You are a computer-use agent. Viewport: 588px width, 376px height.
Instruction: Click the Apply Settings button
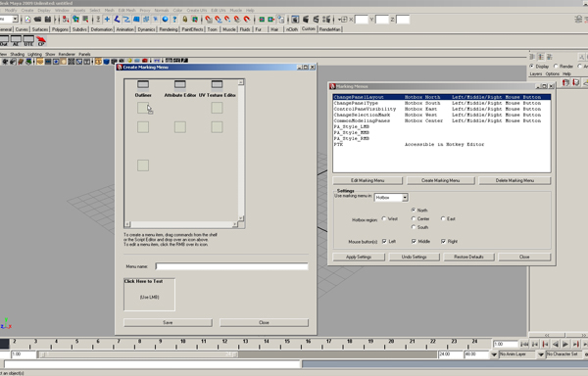coord(359,257)
